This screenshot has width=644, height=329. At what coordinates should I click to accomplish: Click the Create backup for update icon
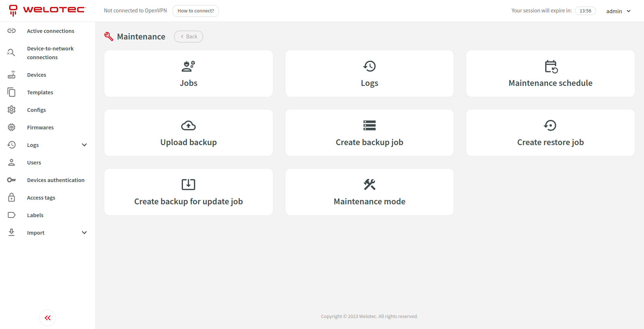(x=188, y=185)
